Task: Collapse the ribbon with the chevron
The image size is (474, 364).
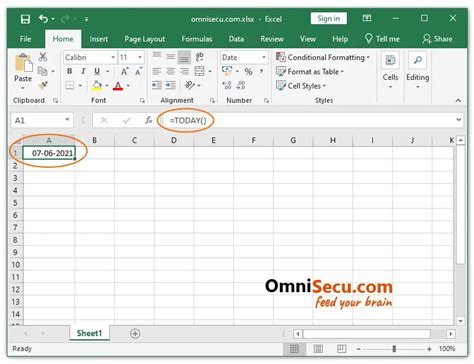Action: (x=458, y=100)
